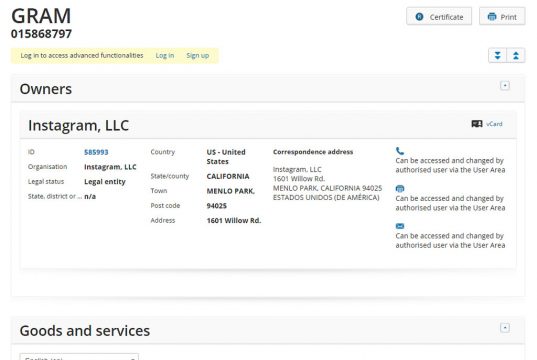Click the email envelope icon

(400, 226)
